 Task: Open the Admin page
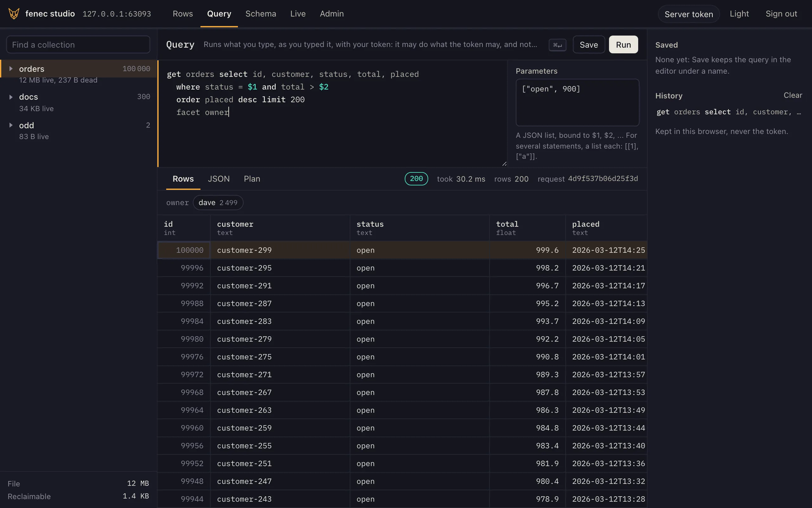click(x=331, y=14)
